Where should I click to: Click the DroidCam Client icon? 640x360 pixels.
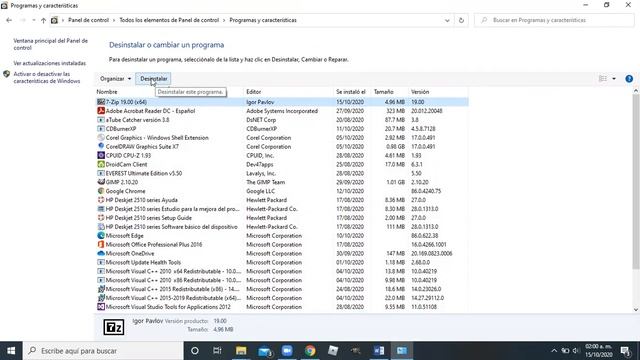click(x=101, y=164)
